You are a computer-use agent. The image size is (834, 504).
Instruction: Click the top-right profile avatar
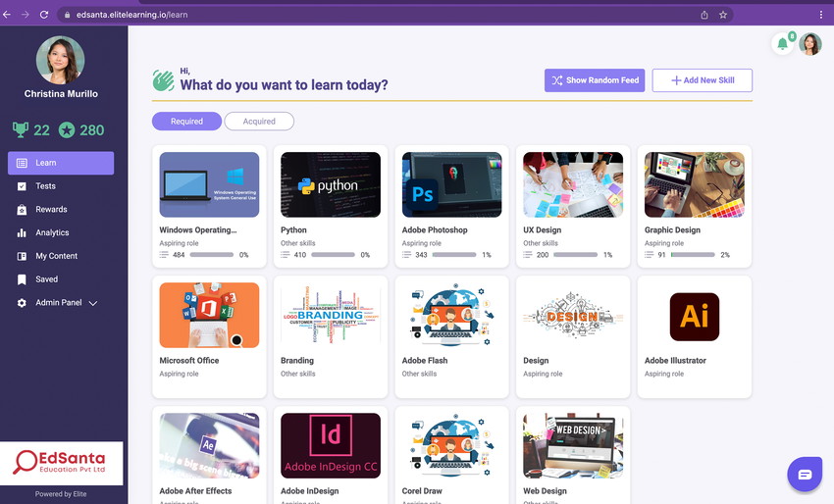[x=810, y=44]
